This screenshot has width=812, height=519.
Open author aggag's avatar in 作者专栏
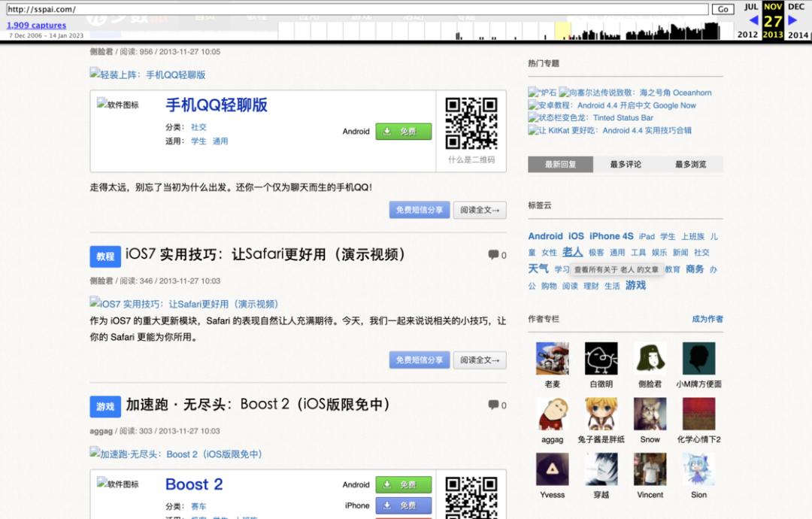552,414
